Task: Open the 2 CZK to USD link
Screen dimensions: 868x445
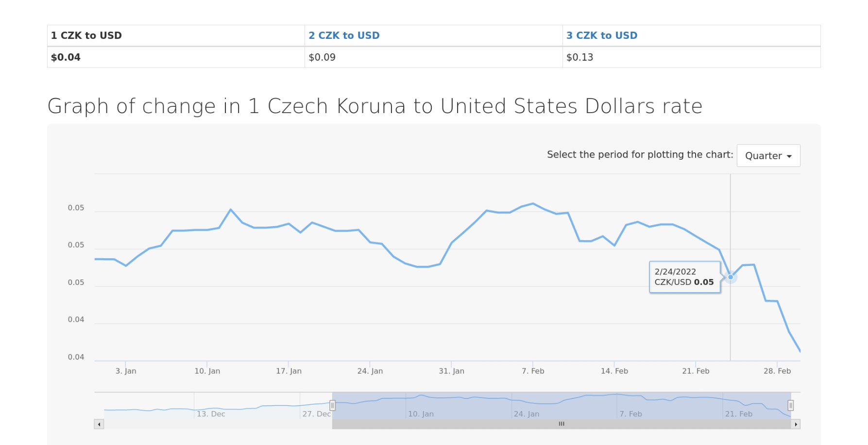Action: point(344,35)
